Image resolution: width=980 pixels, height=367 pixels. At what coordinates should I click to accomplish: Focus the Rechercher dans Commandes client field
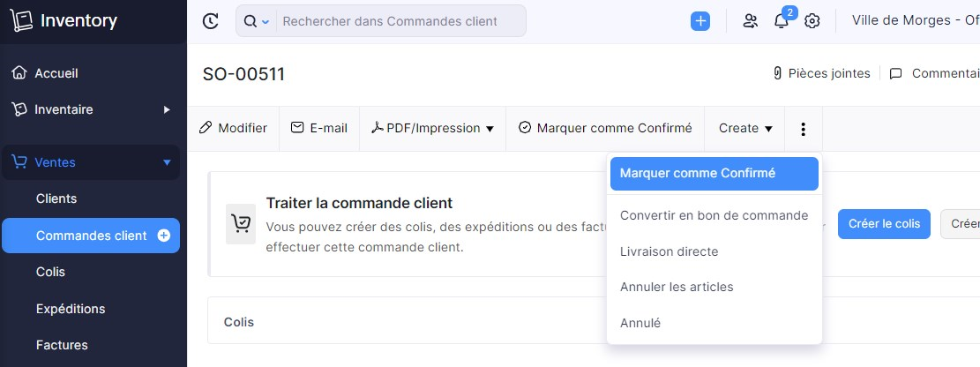401,21
